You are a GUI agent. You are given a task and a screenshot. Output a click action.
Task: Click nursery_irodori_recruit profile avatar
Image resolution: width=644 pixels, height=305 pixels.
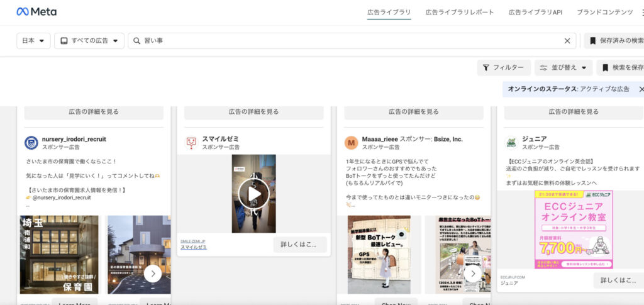31,143
